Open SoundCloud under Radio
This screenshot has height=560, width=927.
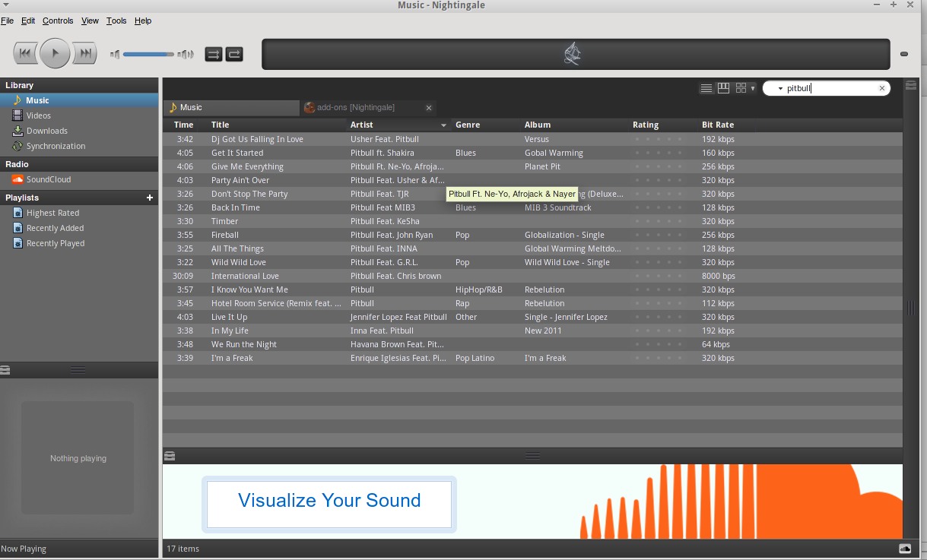coord(79,179)
